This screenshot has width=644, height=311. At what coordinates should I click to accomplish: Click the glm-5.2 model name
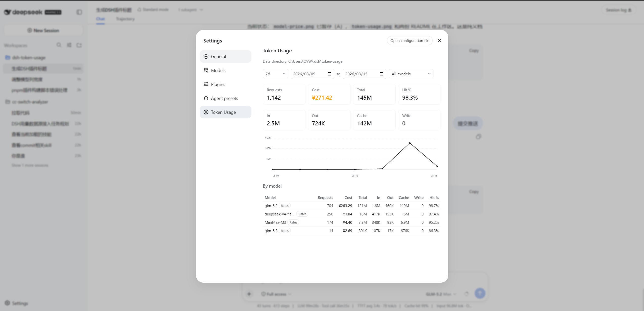tap(271, 206)
